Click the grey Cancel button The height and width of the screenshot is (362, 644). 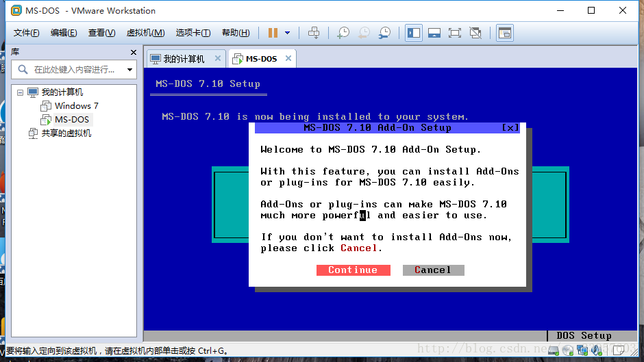click(x=433, y=270)
